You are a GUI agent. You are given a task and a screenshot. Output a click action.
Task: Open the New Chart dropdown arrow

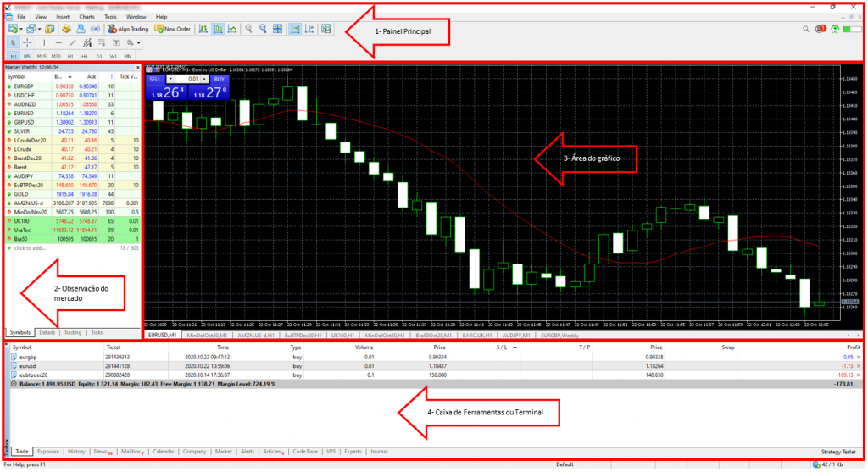(20, 29)
